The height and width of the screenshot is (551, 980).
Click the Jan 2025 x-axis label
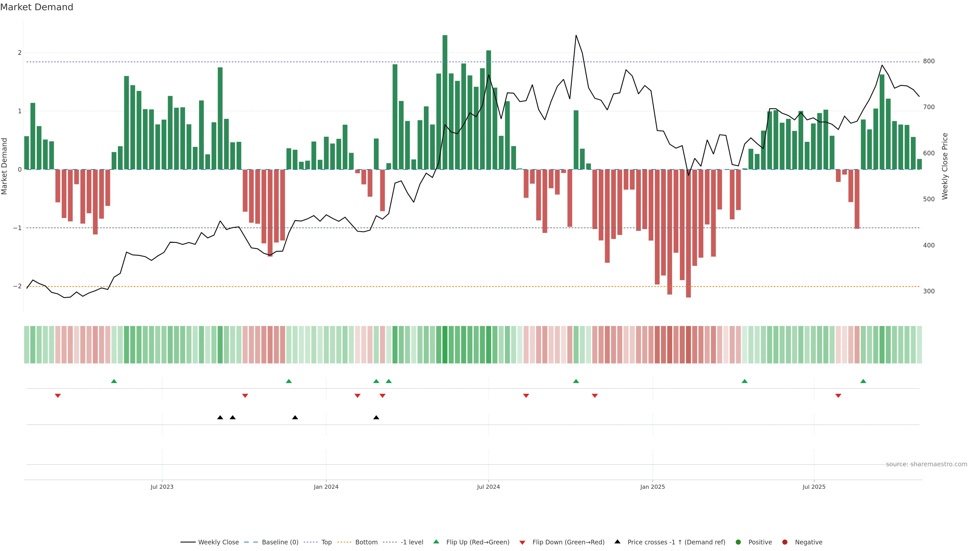click(653, 487)
